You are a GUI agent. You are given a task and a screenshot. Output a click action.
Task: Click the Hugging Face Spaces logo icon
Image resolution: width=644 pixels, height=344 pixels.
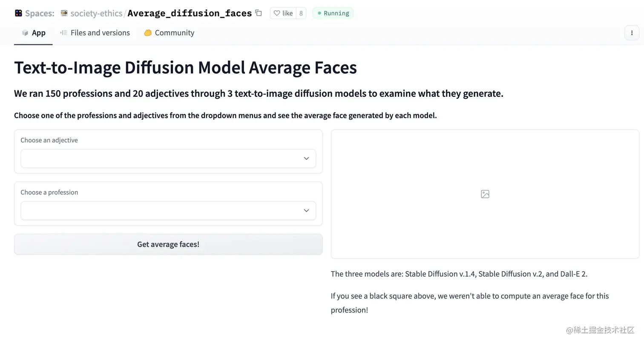[18, 13]
